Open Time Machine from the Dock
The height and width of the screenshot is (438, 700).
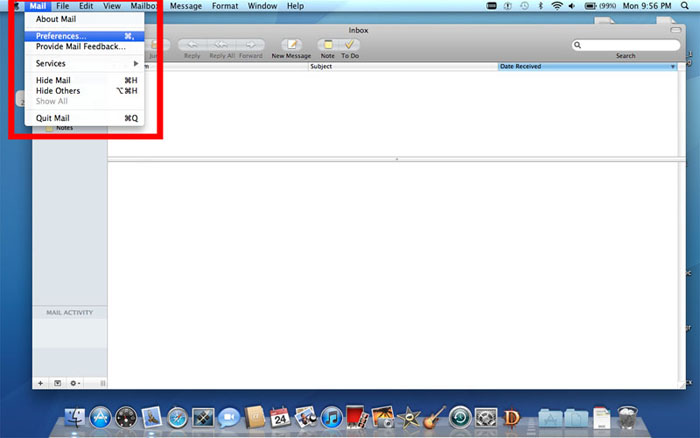tap(460, 418)
